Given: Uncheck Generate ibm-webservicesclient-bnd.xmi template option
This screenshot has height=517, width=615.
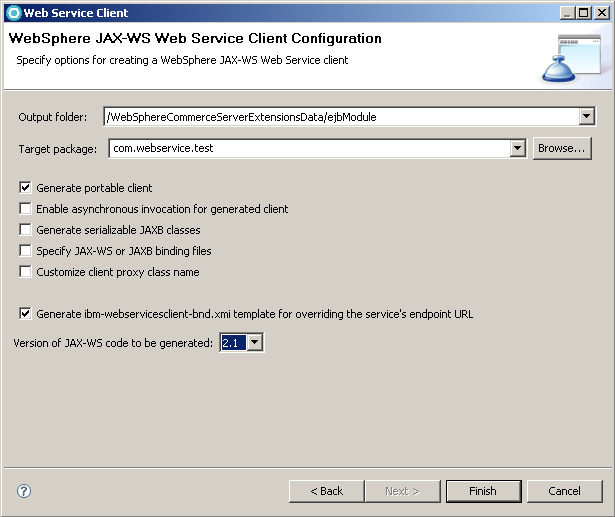Looking at the screenshot, I should click(25, 314).
